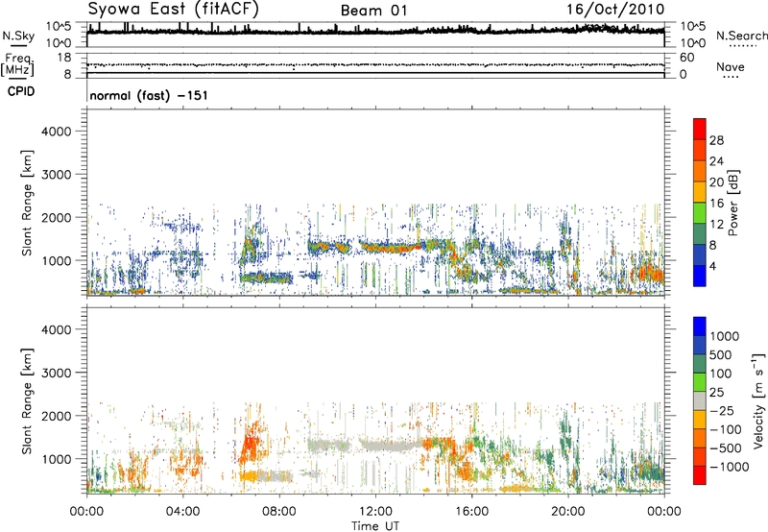Click the "4000" tick in the Power panel
The height and width of the screenshot is (532, 768).
pos(57,132)
